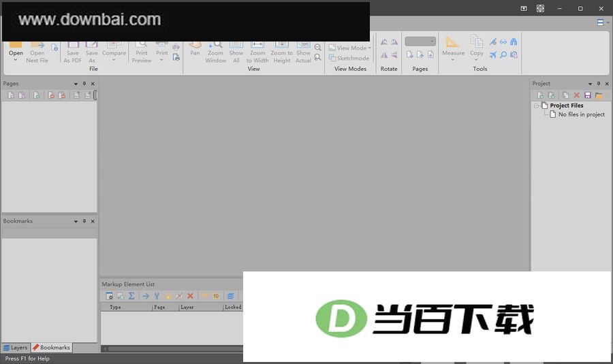This screenshot has height=364, width=613.
Task: Click the blue magnifier icon in Tools
Action: coord(503,54)
